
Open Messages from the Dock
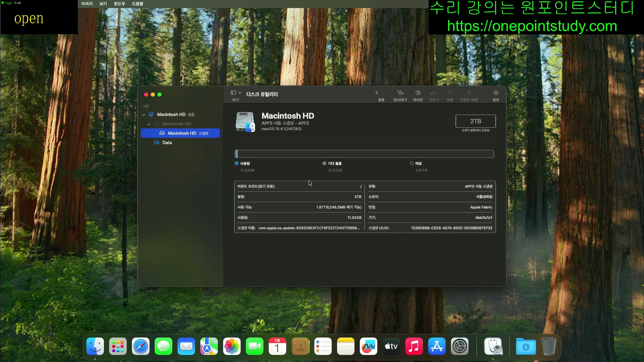tap(163, 346)
